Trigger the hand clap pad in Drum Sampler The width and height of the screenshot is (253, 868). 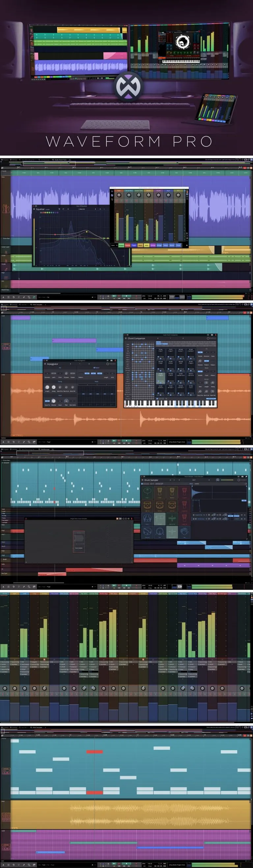[x=184, y=532]
